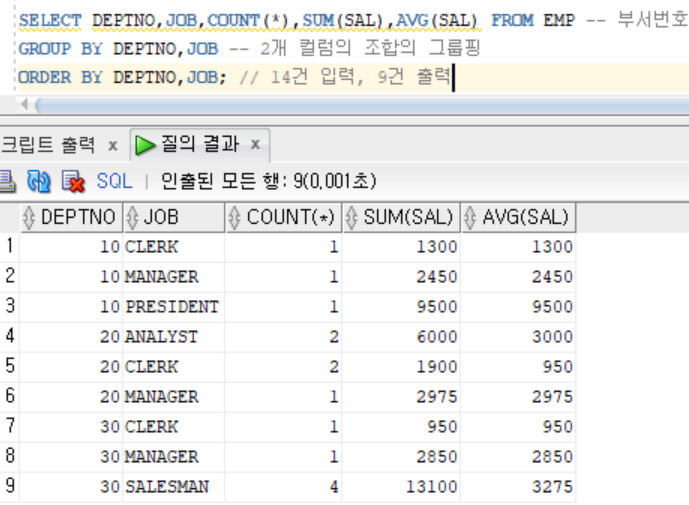The height and width of the screenshot is (505, 689).
Task: Click the green run icon on query result tab
Action: pyautogui.click(x=145, y=145)
